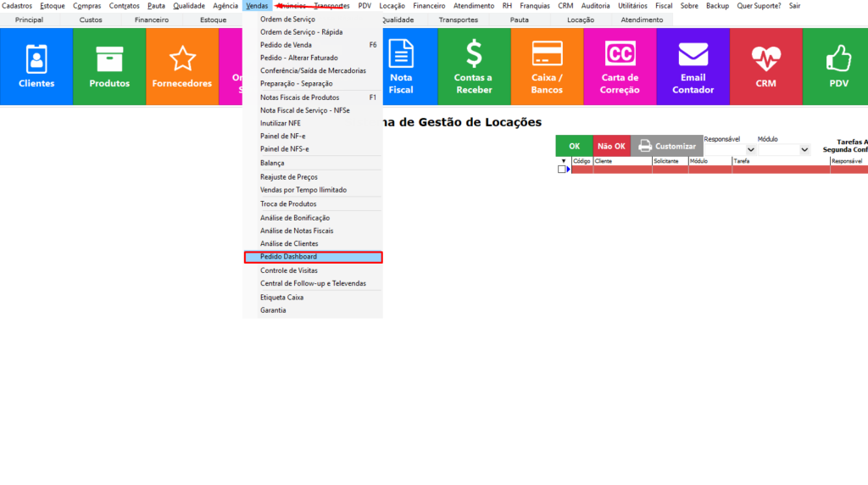Open the Produtos box icon tile
This screenshot has width=868, height=485.
click(109, 66)
